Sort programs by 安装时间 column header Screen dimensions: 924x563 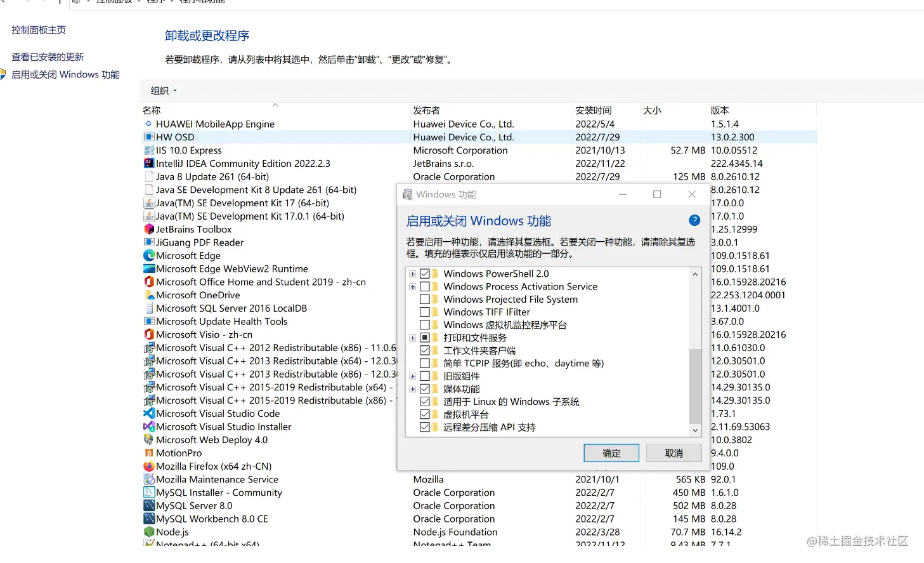[x=606, y=110]
